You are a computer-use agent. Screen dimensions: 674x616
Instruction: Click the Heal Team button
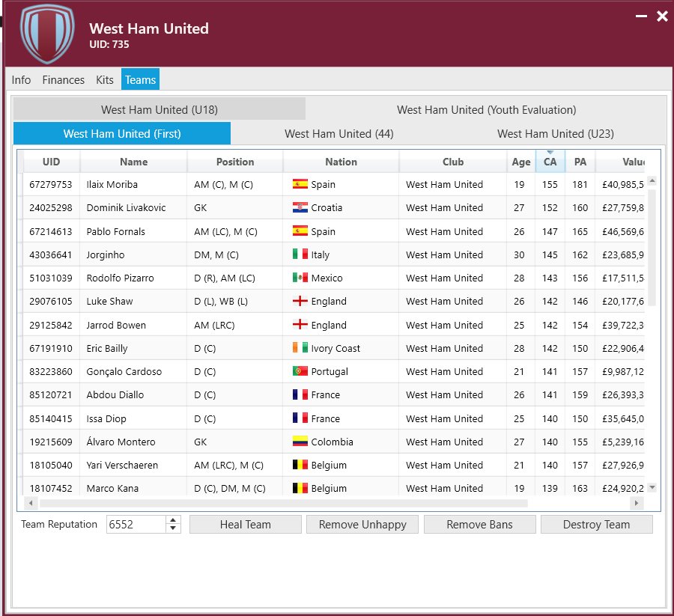pyautogui.click(x=246, y=525)
